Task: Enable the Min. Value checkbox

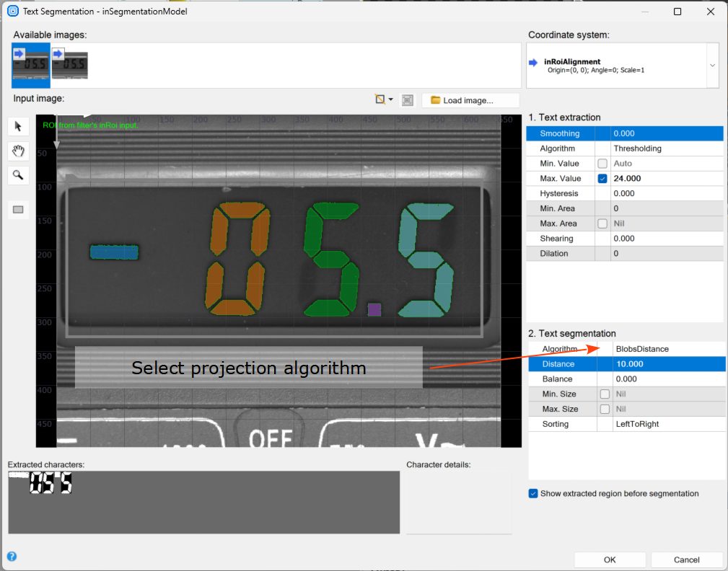Action: tap(602, 164)
